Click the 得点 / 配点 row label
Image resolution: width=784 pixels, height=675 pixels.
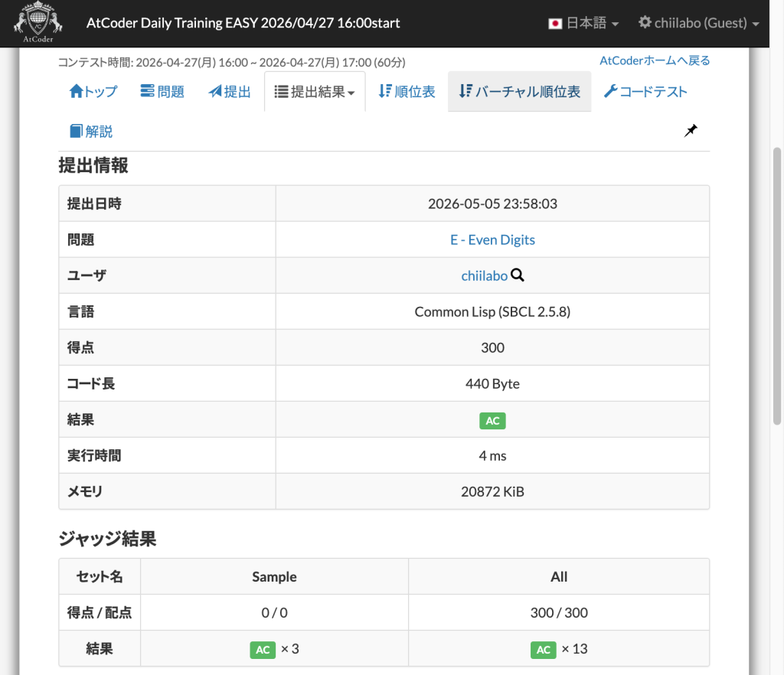(x=100, y=612)
